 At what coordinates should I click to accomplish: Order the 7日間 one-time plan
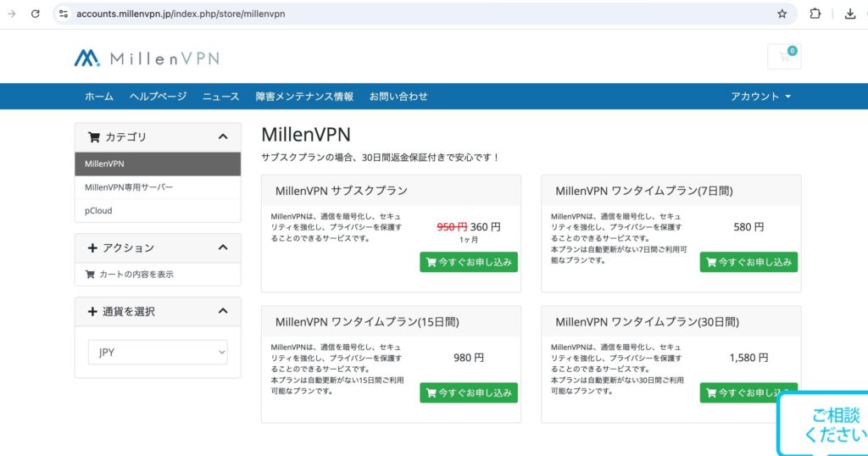click(x=748, y=262)
